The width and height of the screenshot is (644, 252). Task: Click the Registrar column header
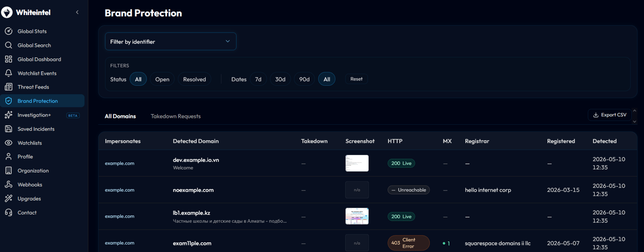point(477,141)
